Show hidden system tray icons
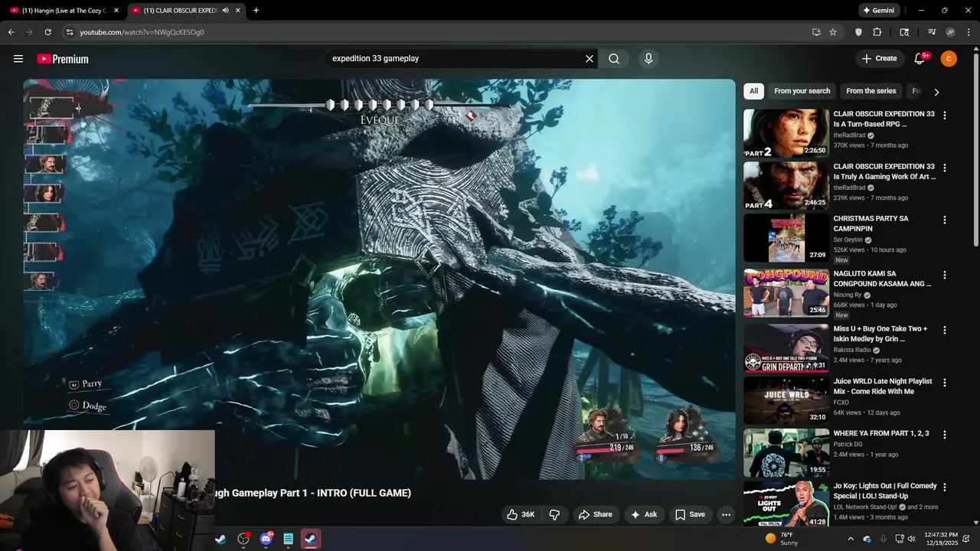 click(850, 539)
